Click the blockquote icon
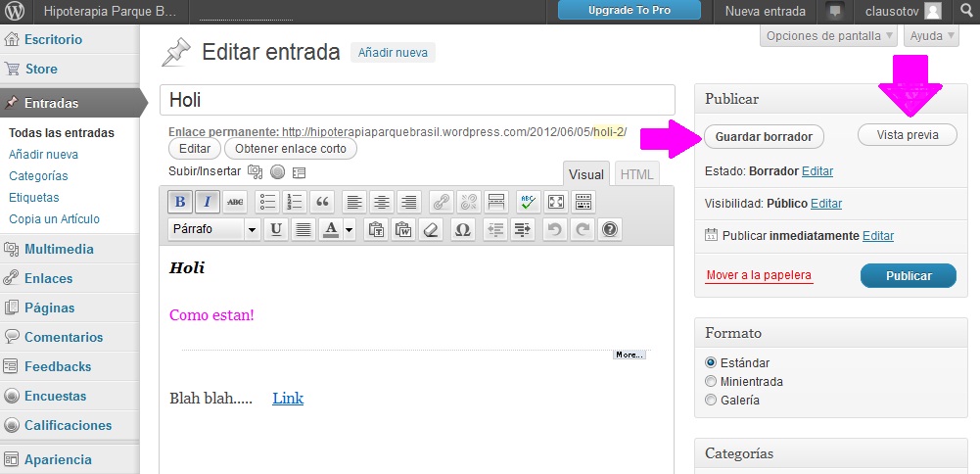980x474 pixels. pos(322,202)
